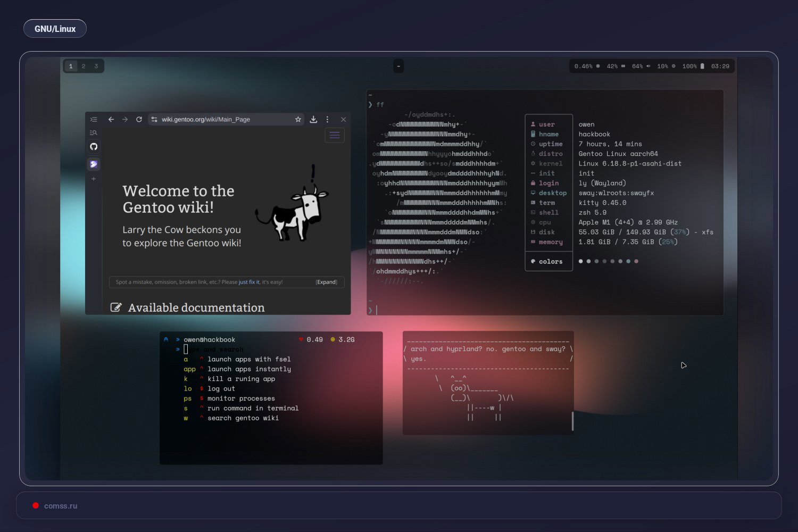Use the sidebar tab search icon
Screen dimensions: 798x532
[94, 132]
